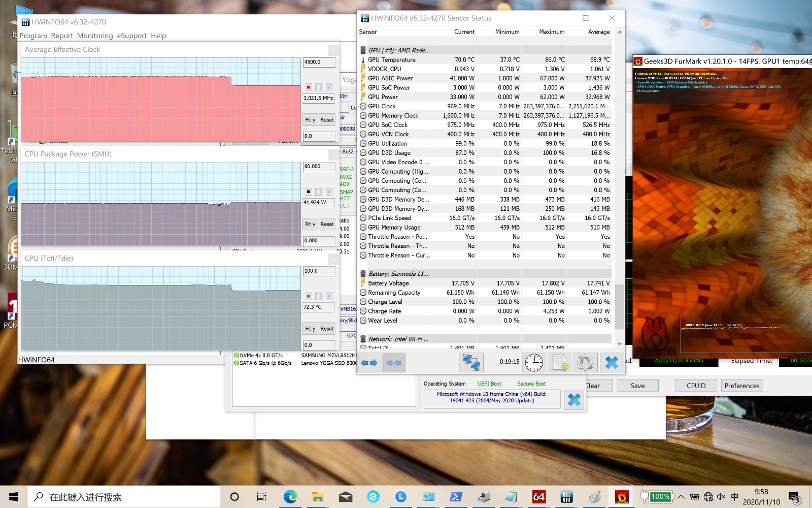Image resolution: width=812 pixels, height=508 pixels.
Task: Select the Charge Rate row
Action: 486,311
